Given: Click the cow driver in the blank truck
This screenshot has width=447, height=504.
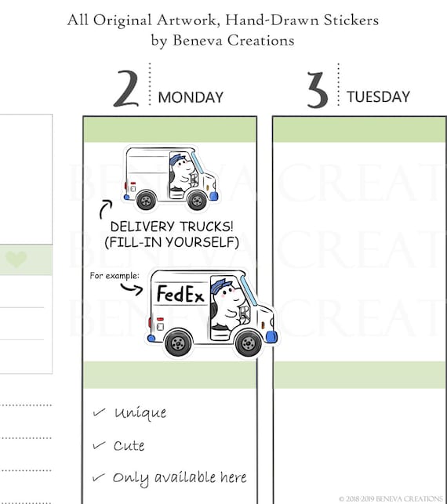Looking at the screenshot, I should 183,172.
